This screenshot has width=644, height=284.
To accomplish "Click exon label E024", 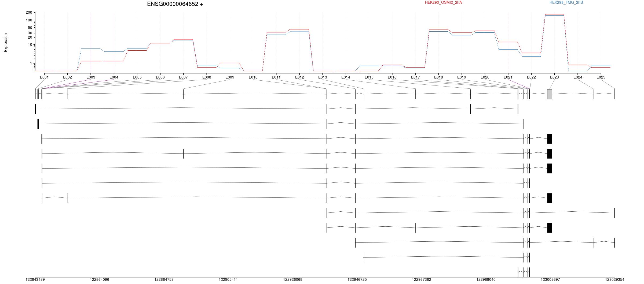I will tap(578, 77).
